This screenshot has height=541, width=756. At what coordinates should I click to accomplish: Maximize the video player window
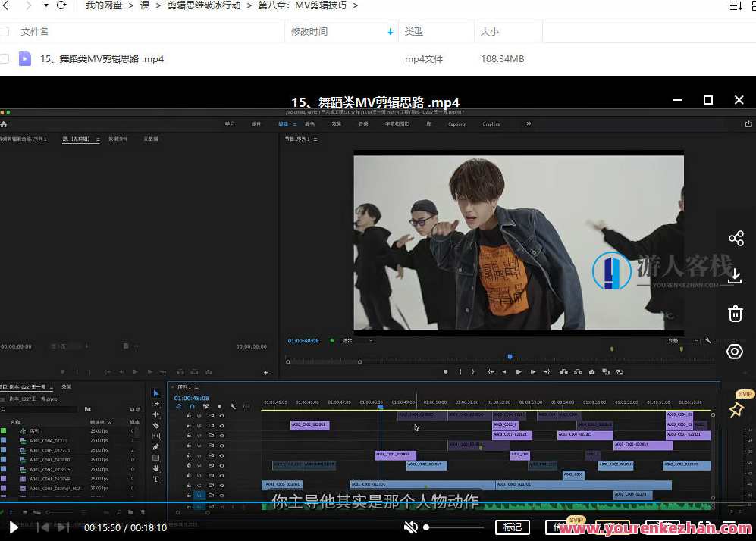(x=708, y=100)
